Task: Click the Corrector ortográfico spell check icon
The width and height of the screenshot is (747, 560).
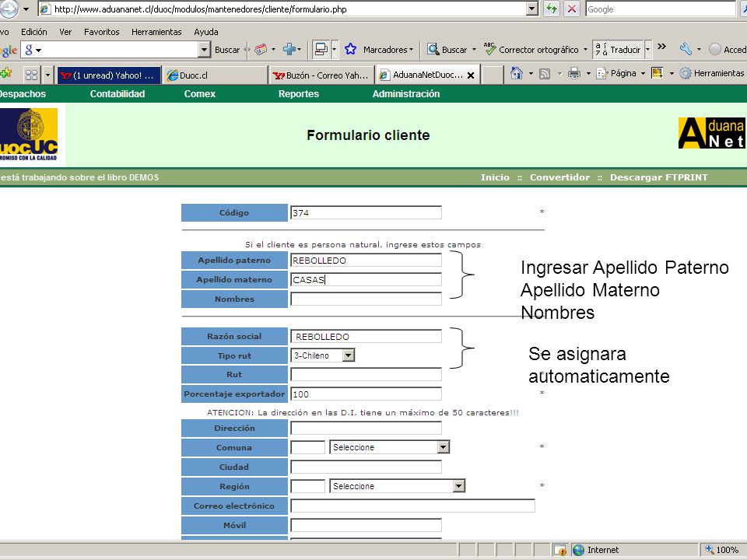Action: (x=489, y=49)
